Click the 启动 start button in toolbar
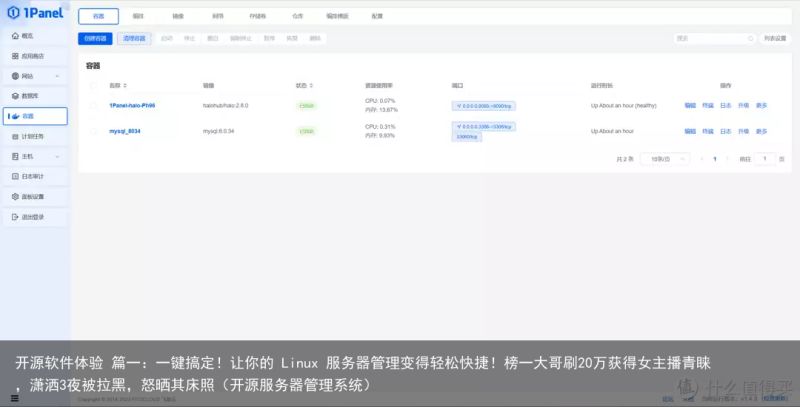The height and width of the screenshot is (407, 800). 167,38
